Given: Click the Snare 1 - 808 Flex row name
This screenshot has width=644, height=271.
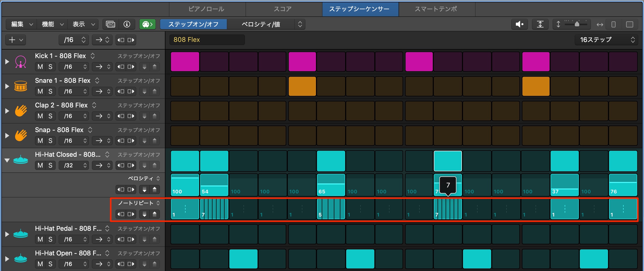Looking at the screenshot, I should [63, 81].
